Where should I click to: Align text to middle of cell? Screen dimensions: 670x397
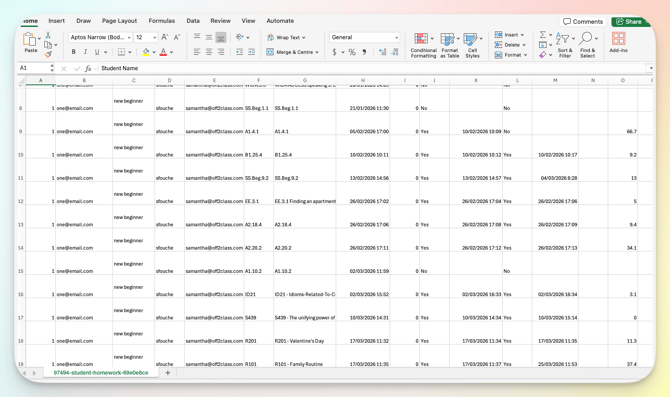209,37
